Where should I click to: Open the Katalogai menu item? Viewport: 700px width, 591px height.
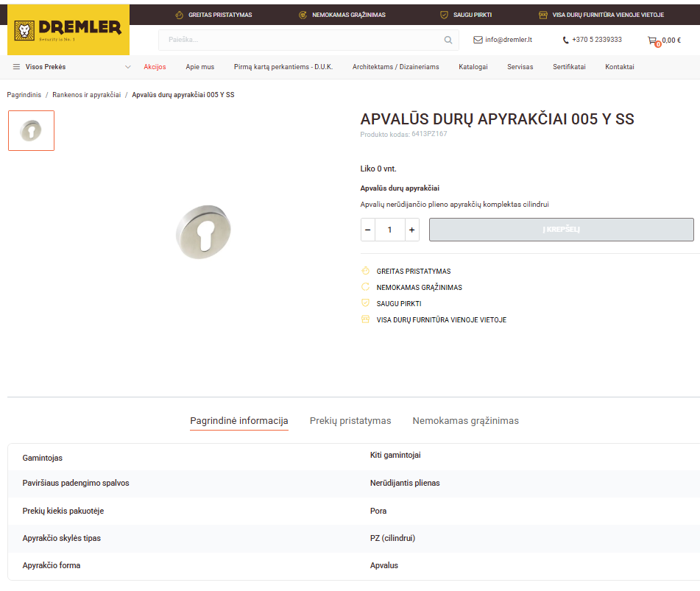473,67
